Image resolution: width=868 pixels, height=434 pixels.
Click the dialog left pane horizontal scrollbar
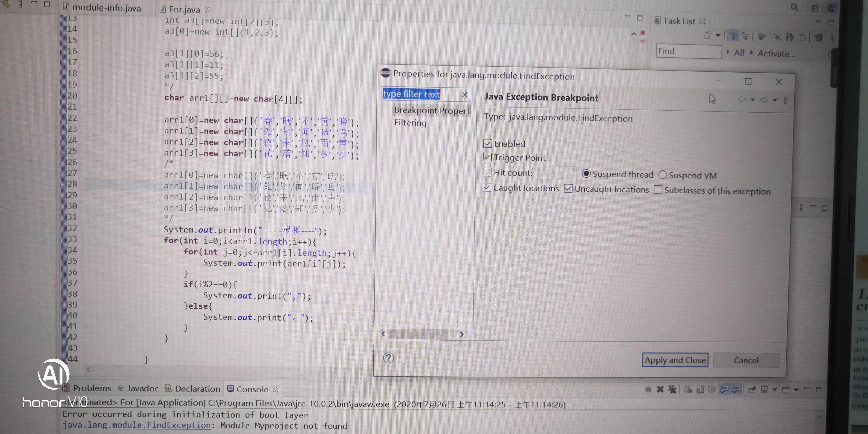click(x=419, y=334)
